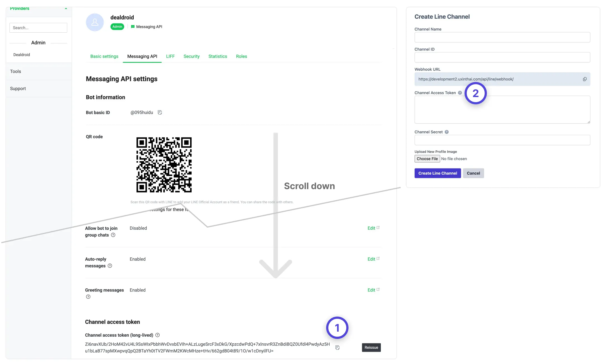The height and width of the screenshot is (364, 606).
Task: Click Cancel to dismiss the Create Line Channel form
Action: [x=473, y=173]
